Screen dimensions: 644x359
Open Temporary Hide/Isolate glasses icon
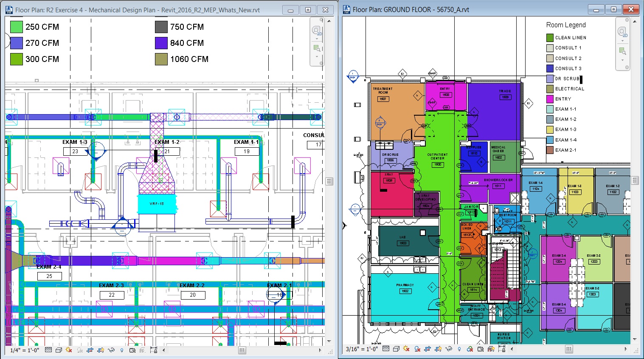111,351
